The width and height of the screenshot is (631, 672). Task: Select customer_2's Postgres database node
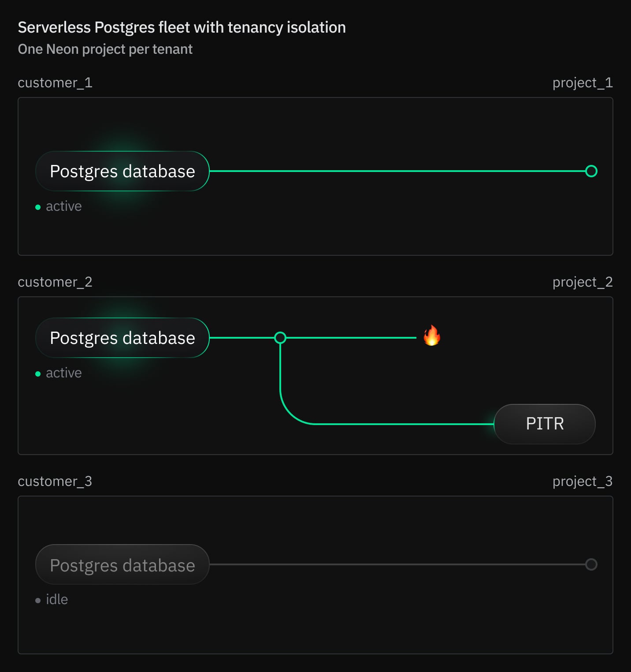coord(122,338)
